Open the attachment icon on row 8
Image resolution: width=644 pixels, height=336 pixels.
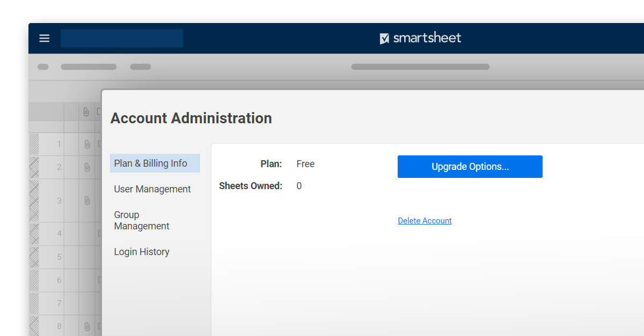click(x=86, y=326)
